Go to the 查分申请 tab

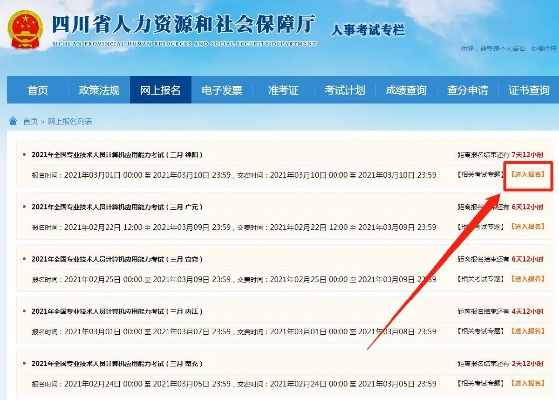coord(467,90)
